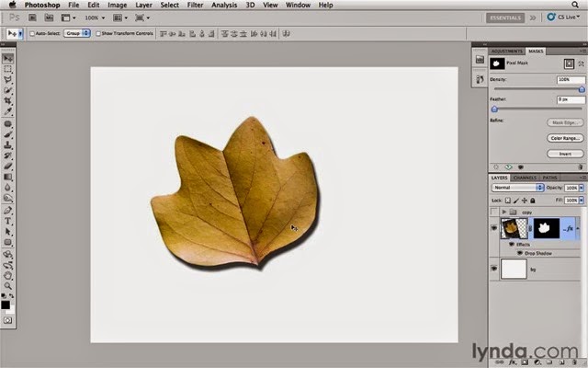
Task: Switch to the Paths tab
Action: [x=549, y=178]
